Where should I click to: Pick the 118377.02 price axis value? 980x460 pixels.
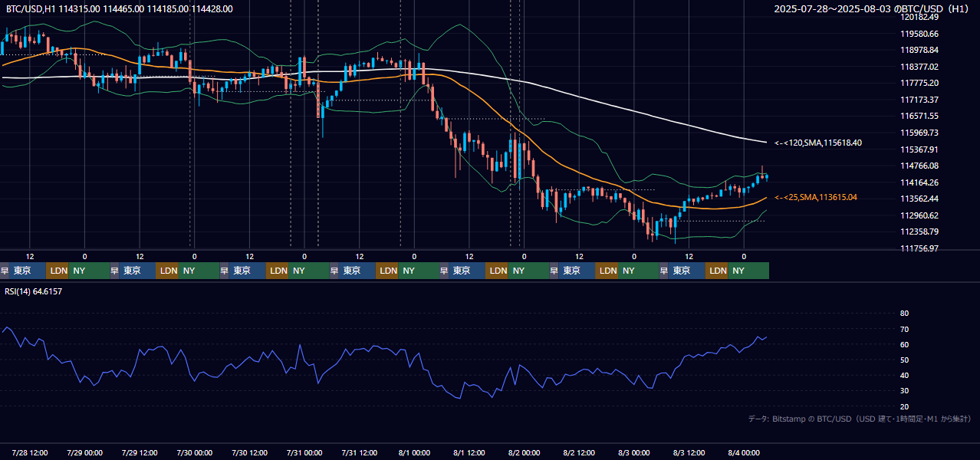pyautogui.click(x=919, y=67)
